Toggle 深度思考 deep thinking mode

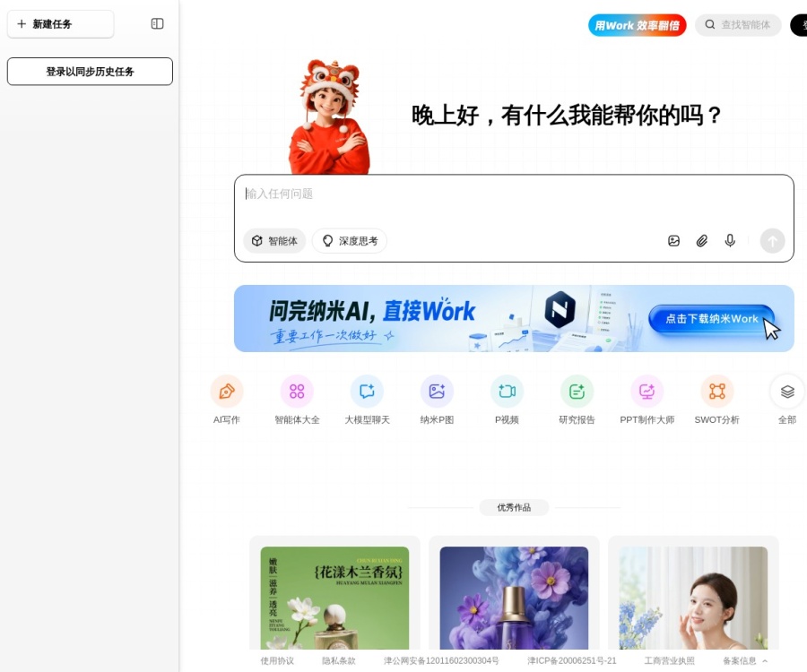[x=350, y=241]
